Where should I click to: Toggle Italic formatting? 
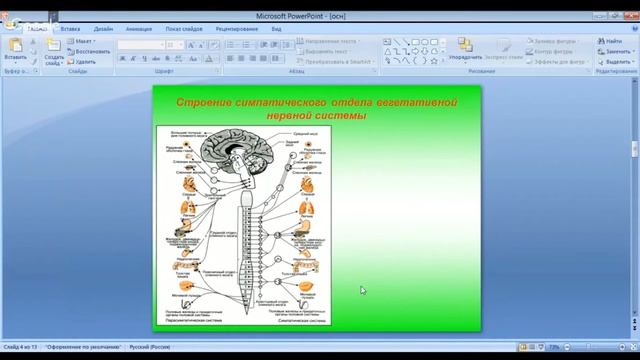click(133, 59)
